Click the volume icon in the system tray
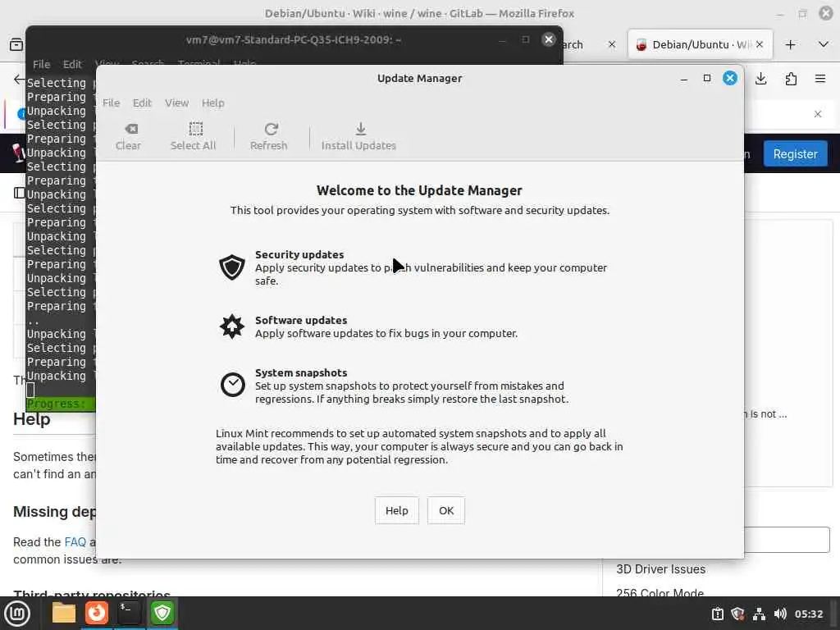This screenshot has width=840, height=630. coord(780,614)
